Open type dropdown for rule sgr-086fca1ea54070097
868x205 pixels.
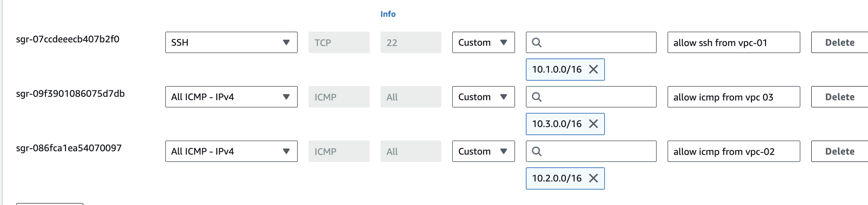coord(231,152)
